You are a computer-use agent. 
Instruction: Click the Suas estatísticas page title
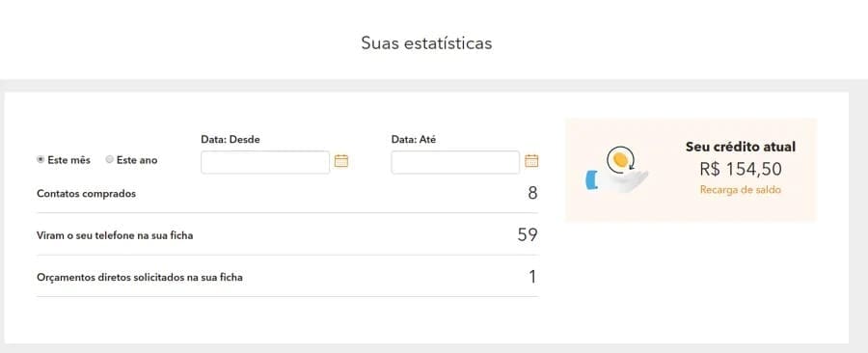tap(426, 43)
